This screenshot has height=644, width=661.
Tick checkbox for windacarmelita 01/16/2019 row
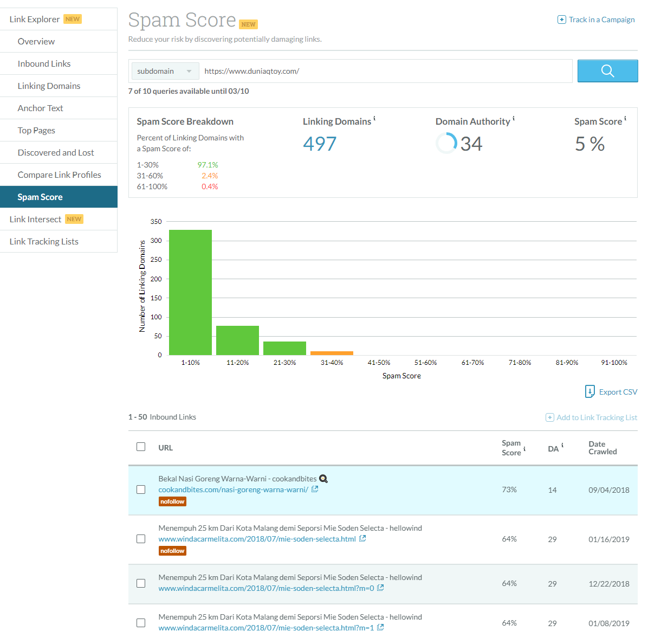click(141, 539)
